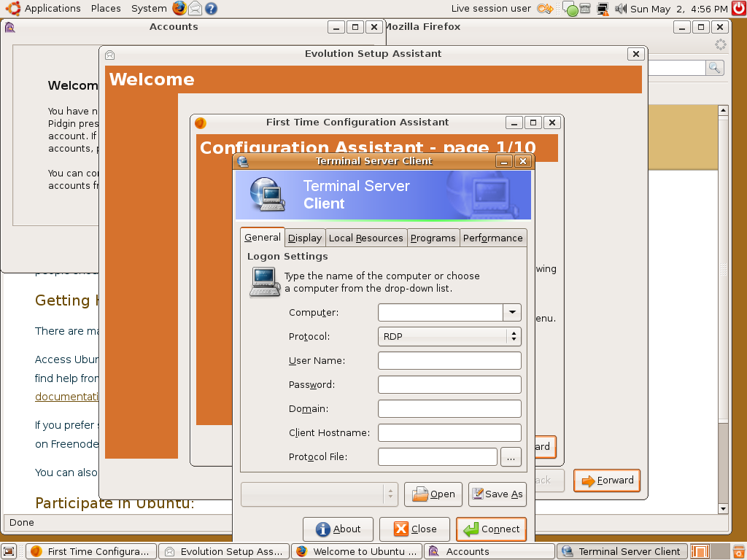The image size is (747, 560).
Task: Click the clock showing Sun May 2
Action: (x=679, y=9)
